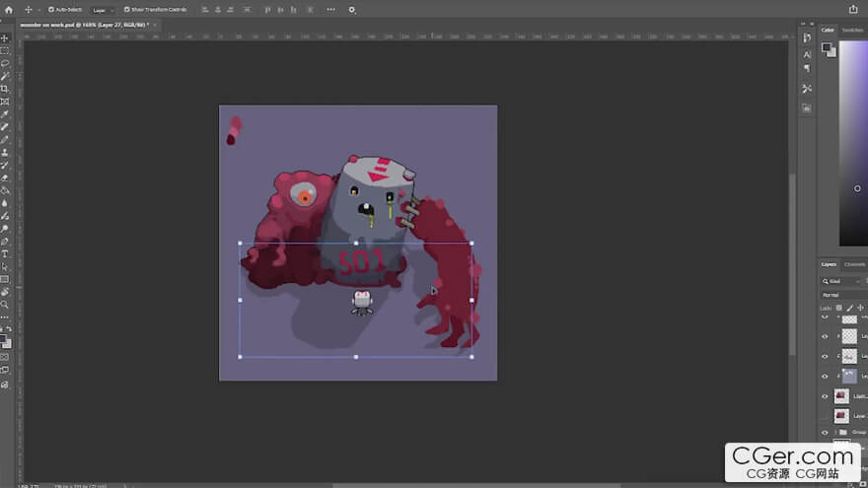Choose the Type tool
Image resolution: width=868 pixels, height=488 pixels.
click(5, 253)
